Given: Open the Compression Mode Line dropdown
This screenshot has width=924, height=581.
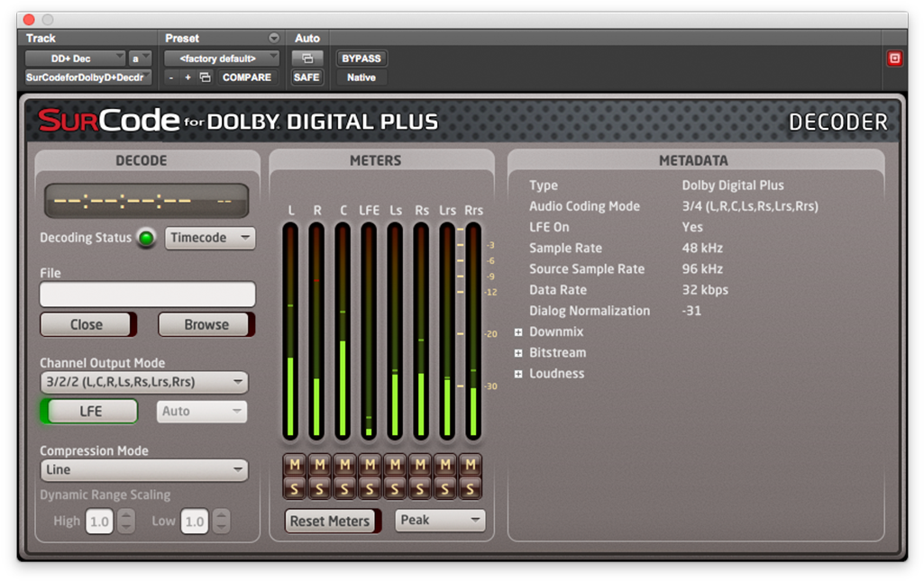Looking at the screenshot, I should pyautogui.click(x=144, y=470).
